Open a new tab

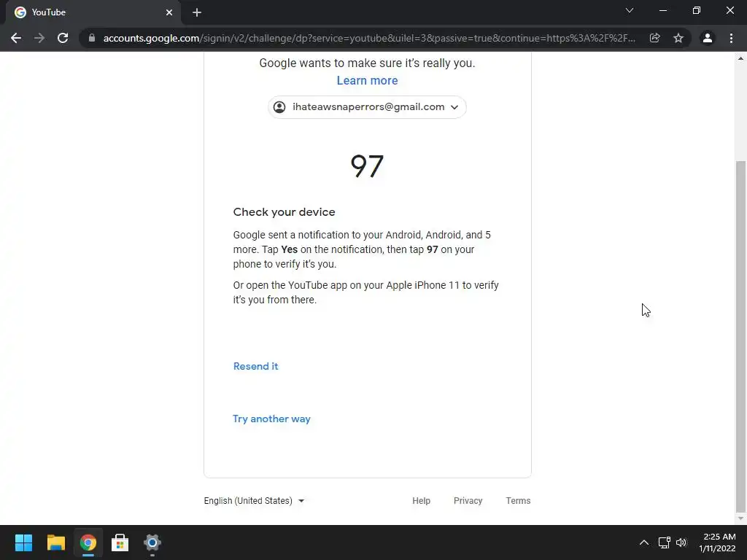[x=197, y=13]
